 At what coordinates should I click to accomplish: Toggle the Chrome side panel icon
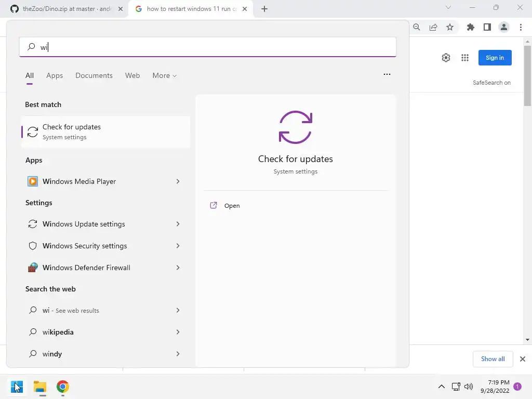coord(487,27)
